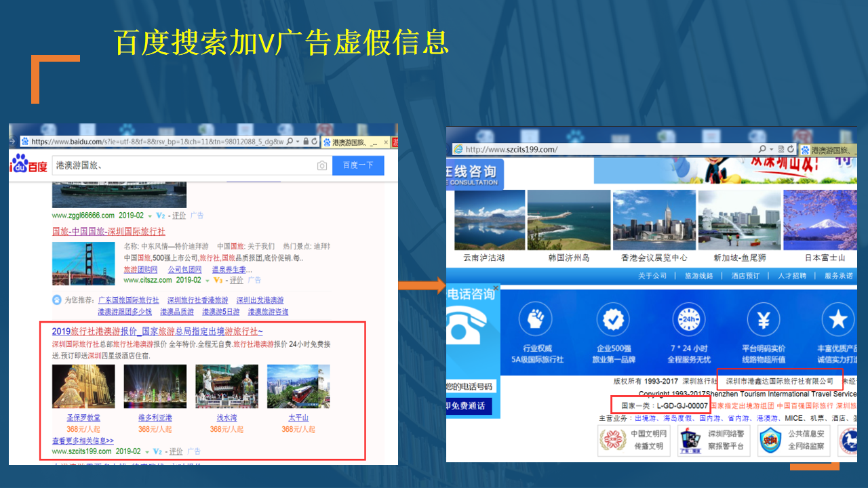The height and width of the screenshot is (488, 868).
Task: Open the 酒店预订 nav menu item
Action: 745,276
